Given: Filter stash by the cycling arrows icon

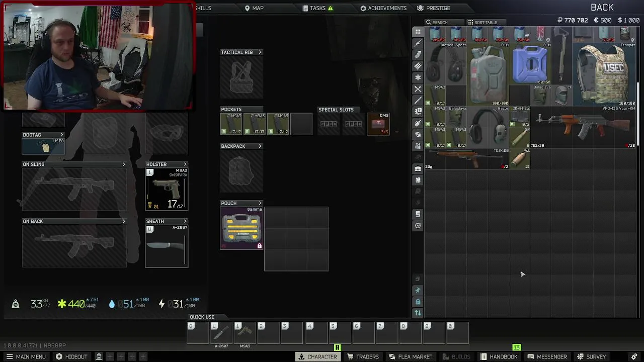Looking at the screenshot, I should (418, 134).
